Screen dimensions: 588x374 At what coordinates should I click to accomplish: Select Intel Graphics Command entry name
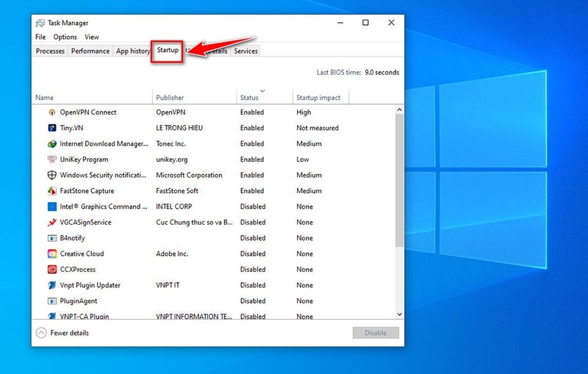(104, 207)
